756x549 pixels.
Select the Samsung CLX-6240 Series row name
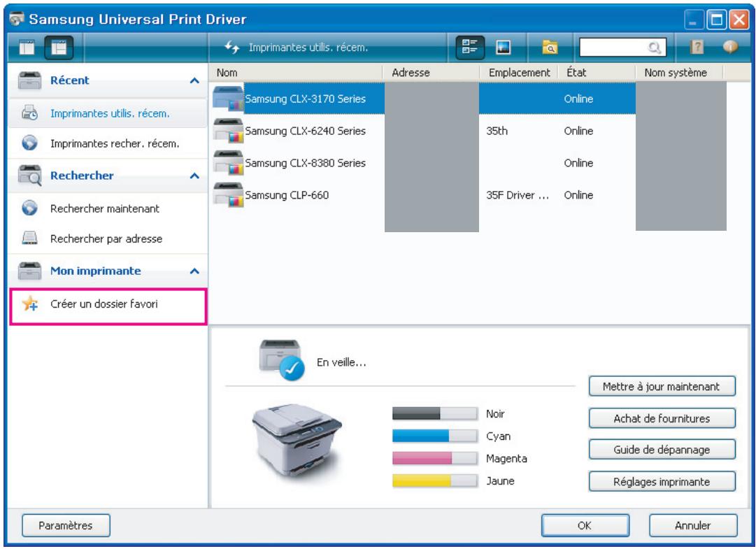point(305,131)
